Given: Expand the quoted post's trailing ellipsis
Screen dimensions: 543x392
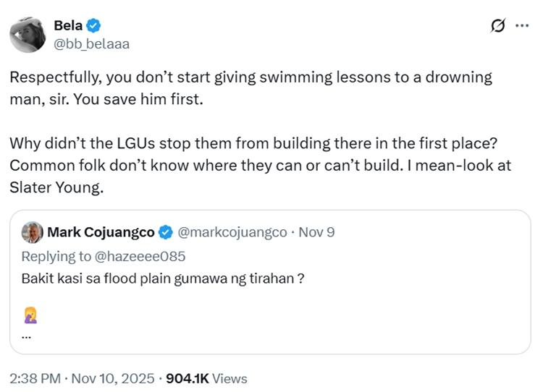Looking at the screenshot, I should click(26, 336).
